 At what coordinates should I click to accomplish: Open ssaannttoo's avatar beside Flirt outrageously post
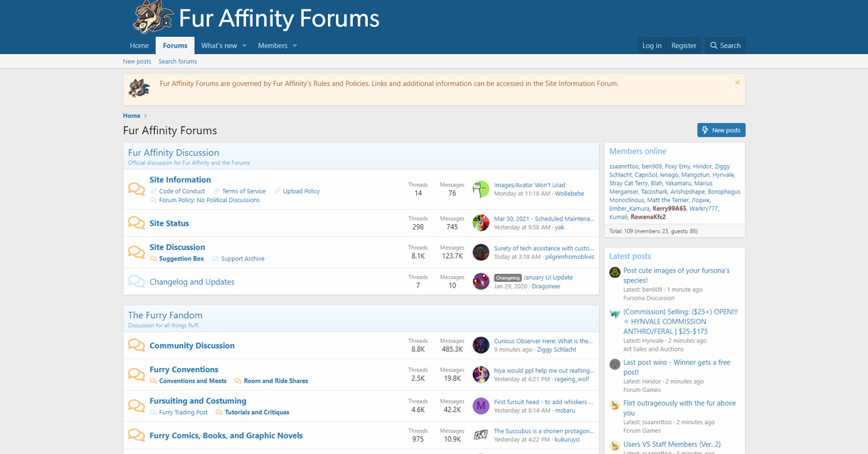(615, 405)
